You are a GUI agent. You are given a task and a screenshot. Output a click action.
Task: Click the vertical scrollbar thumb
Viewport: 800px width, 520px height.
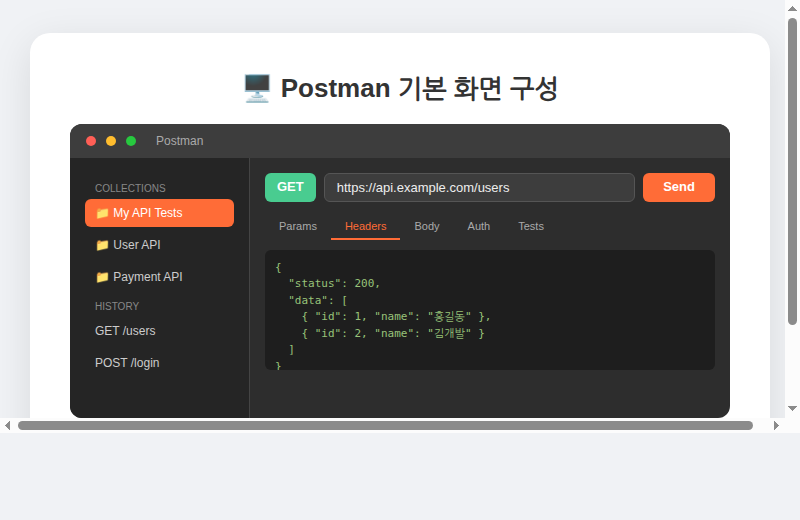pyautogui.click(x=792, y=171)
